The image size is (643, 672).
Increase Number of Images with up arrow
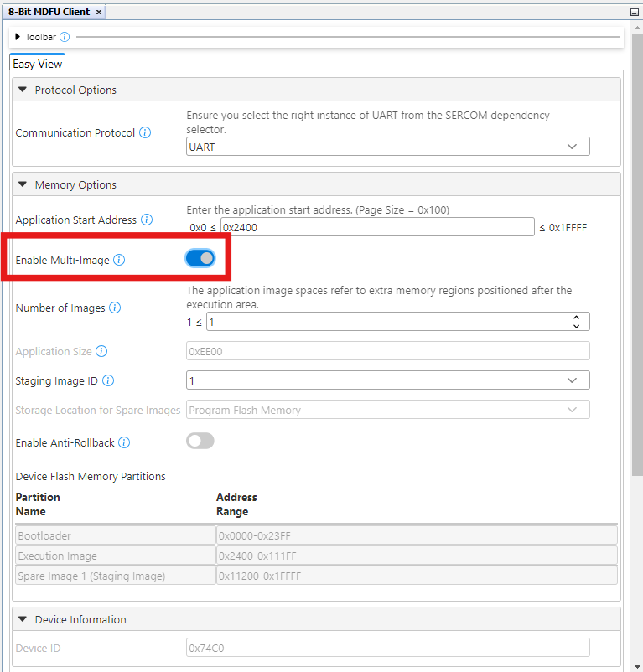tap(576, 318)
